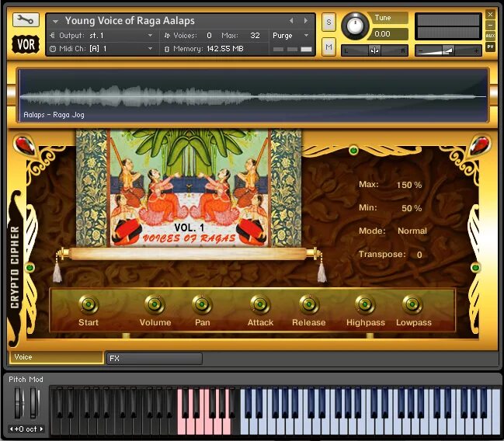504x441 pixels.
Task: Open the Output st. 1 dropdown
Action: (150, 36)
